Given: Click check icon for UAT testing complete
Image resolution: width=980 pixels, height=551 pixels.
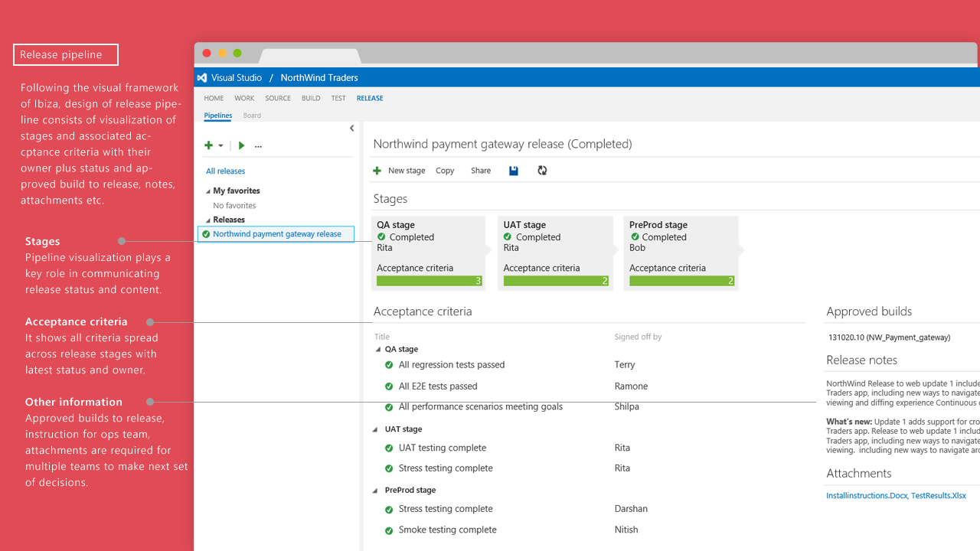Looking at the screenshot, I should pos(390,448).
